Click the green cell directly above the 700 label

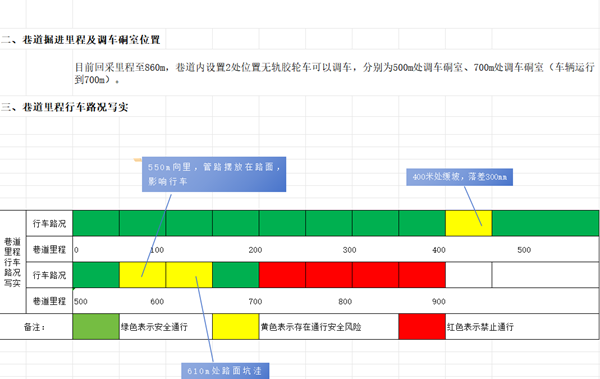(236, 275)
